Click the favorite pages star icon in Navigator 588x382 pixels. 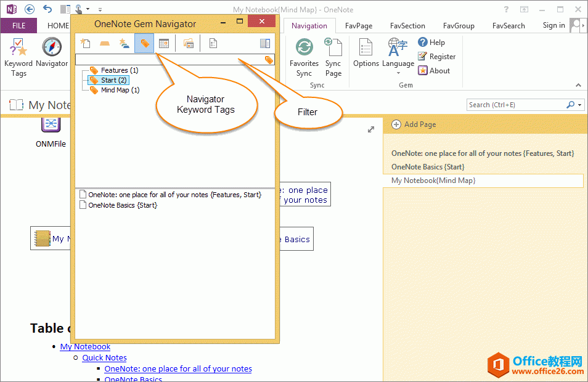(86, 43)
